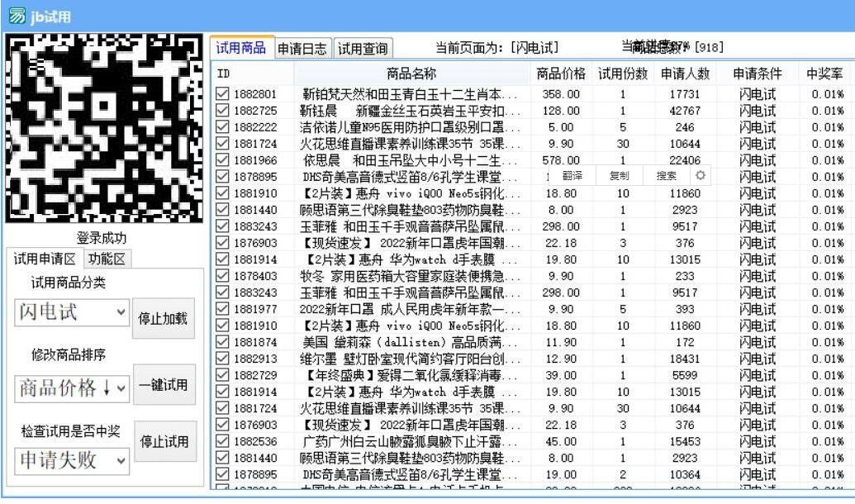
Task: Click the price cell 128.00
Action: point(561,111)
